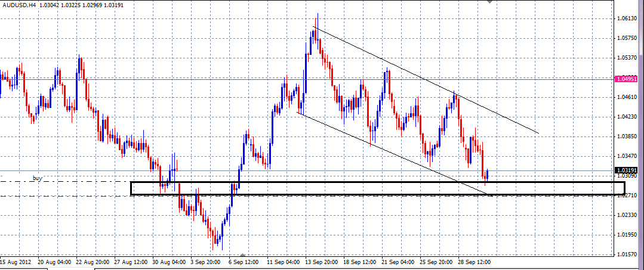Viewport: 644px width, 270px height.
Task: Click the chart shift triangle at top
Action: coord(490,2)
